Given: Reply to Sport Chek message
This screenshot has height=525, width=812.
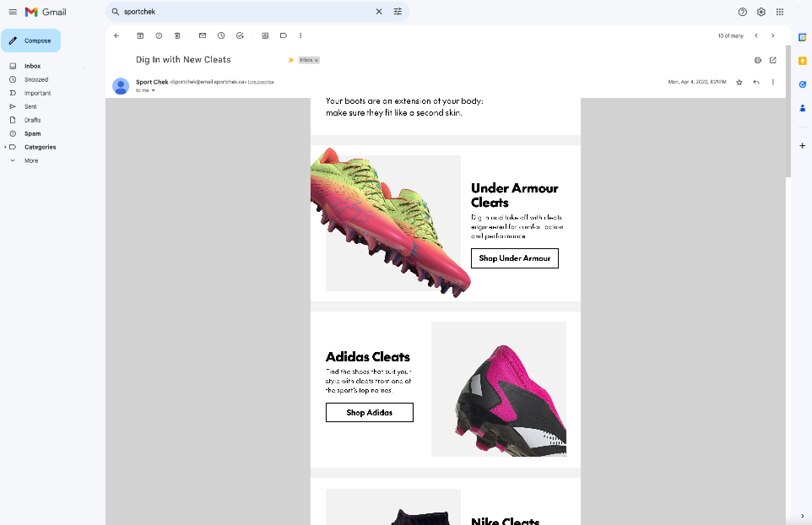Looking at the screenshot, I should 756,82.
